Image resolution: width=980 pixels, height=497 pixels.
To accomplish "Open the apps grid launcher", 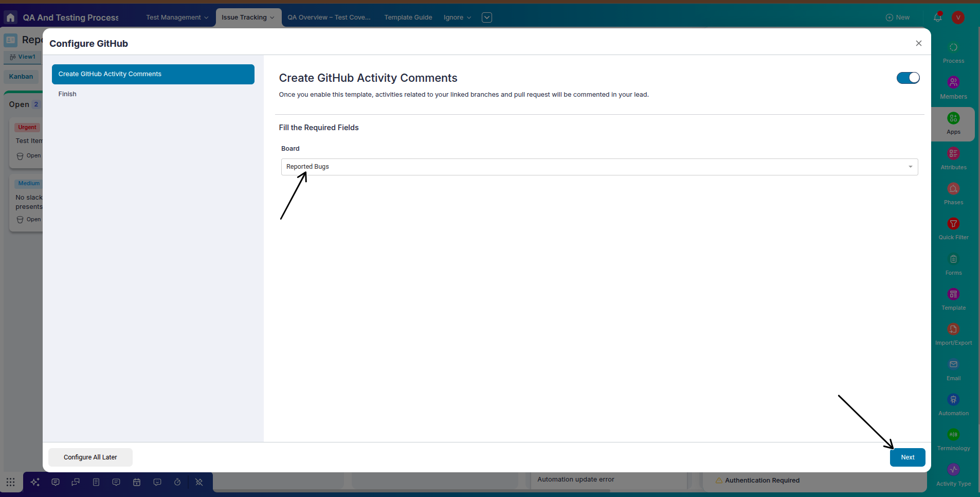I will (10, 482).
